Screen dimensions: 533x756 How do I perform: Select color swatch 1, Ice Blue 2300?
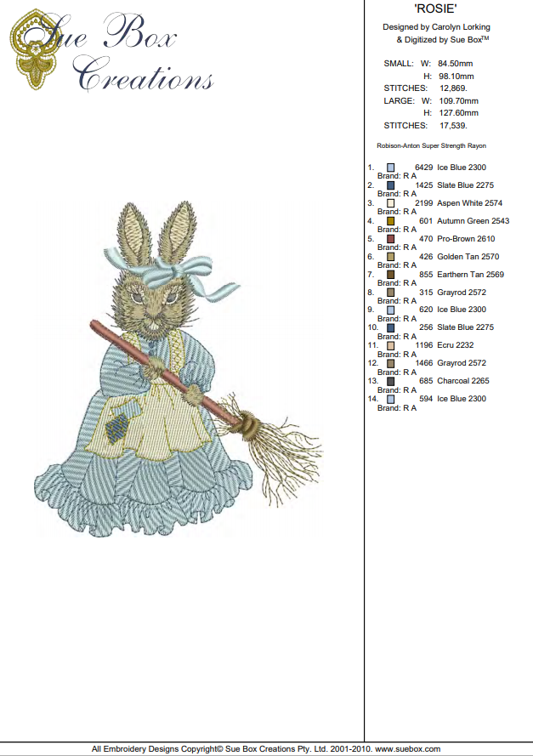click(391, 168)
